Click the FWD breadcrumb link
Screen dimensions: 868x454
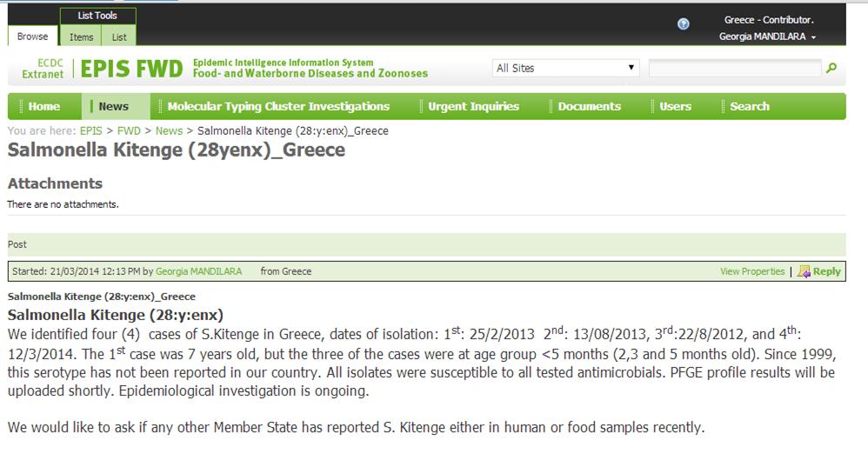coord(129,131)
